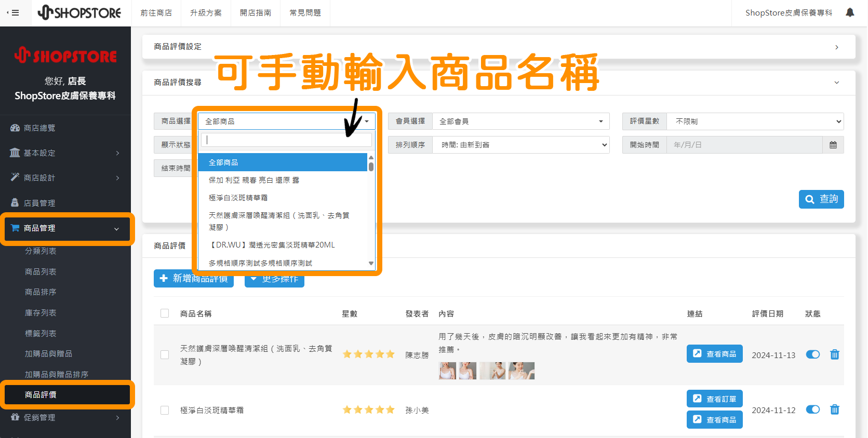Open 升級方案 in top menu
This screenshot has height=438, width=868.
click(206, 13)
